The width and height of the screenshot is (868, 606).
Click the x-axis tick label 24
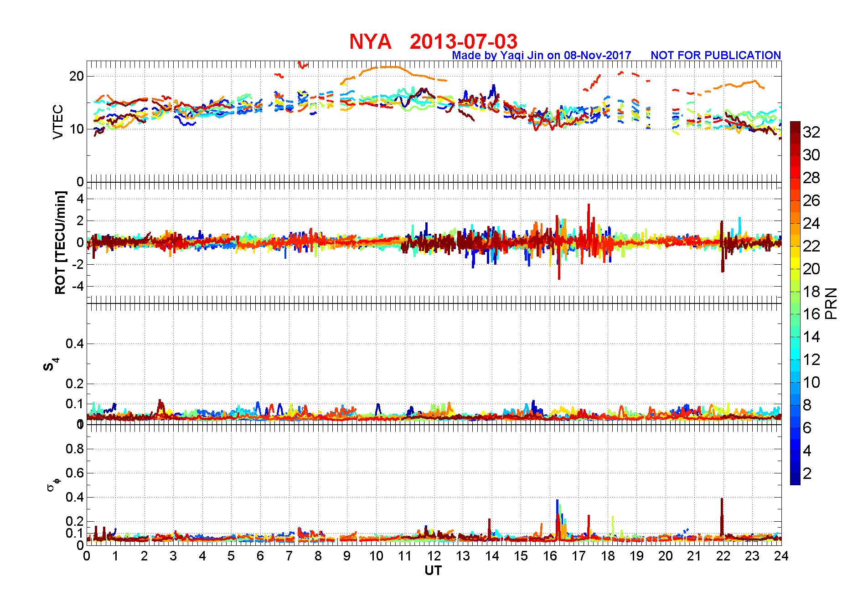click(781, 556)
